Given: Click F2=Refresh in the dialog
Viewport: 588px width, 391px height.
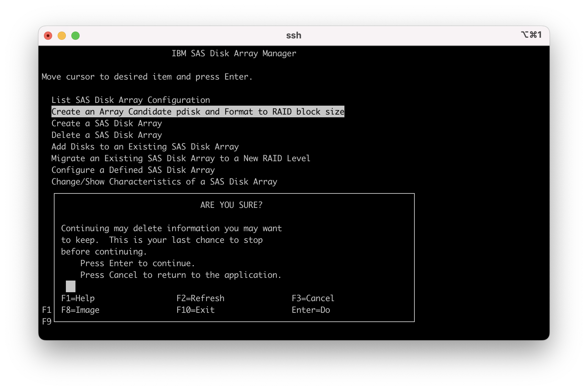Looking at the screenshot, I should (x=200, y=298).
